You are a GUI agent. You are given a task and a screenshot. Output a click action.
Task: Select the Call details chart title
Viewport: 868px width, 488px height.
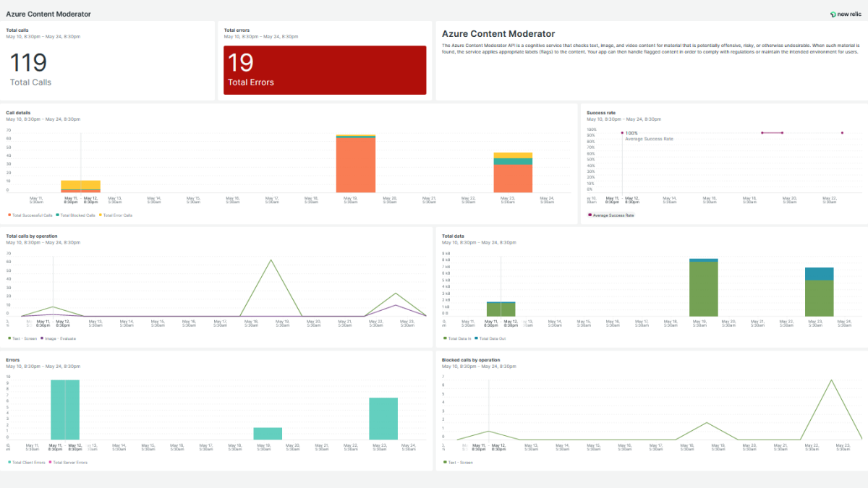(18, 114)
